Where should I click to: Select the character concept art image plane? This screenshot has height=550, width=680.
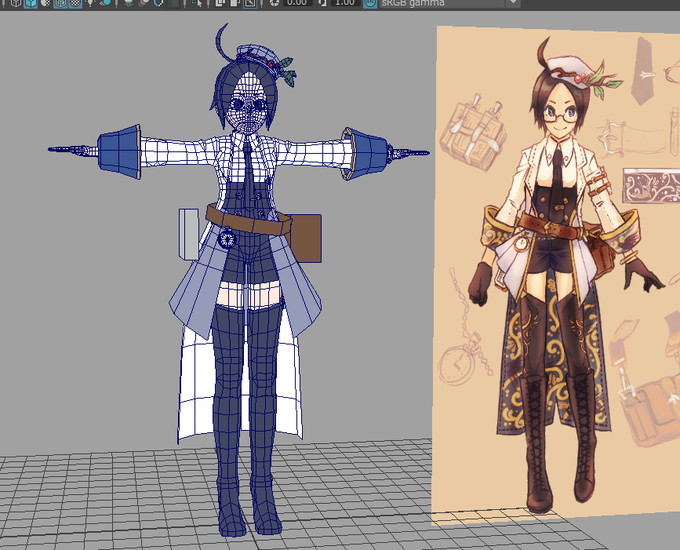point(556,273)
